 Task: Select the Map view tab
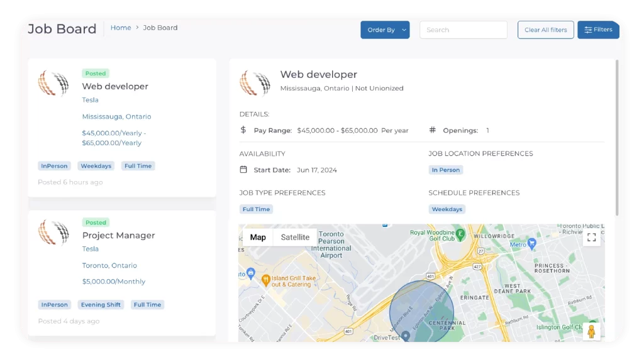click(258, 237)
